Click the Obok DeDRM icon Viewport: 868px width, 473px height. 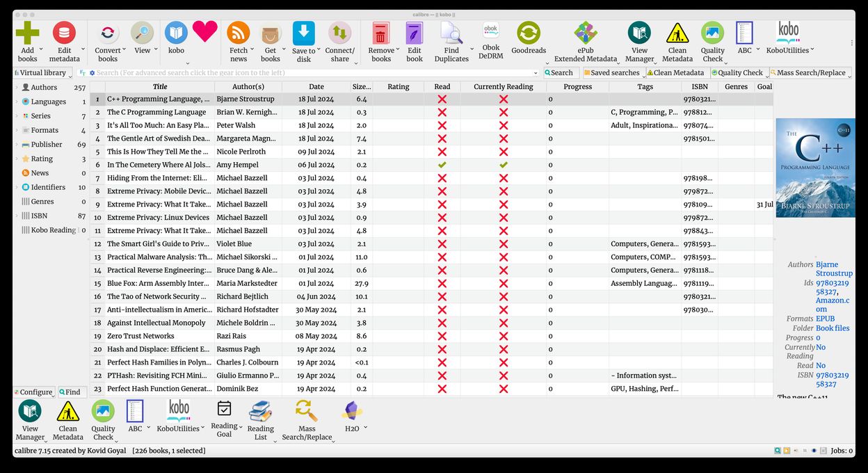pos(491,31)
